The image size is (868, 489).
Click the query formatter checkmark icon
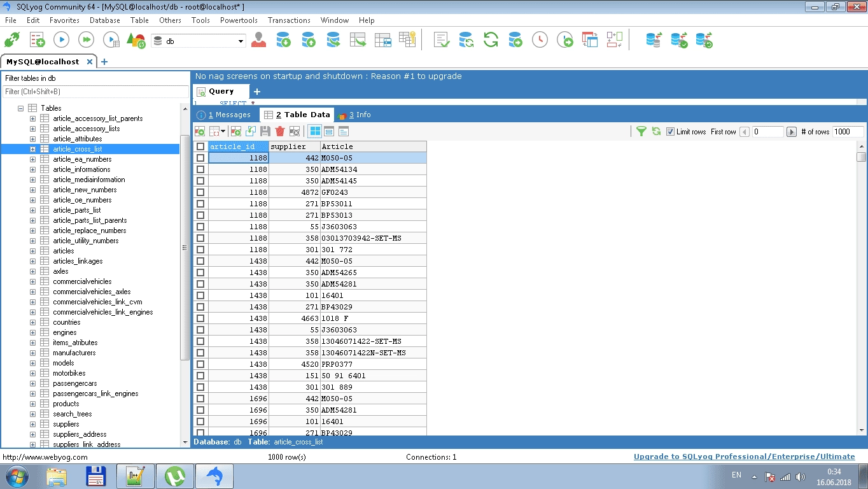pyautogui.click(x=442, y=40)
